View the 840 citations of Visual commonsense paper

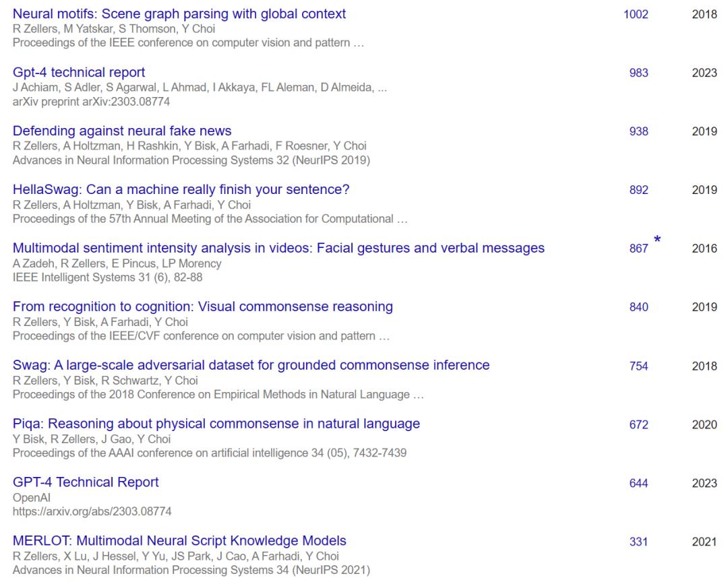click(639, 306)
